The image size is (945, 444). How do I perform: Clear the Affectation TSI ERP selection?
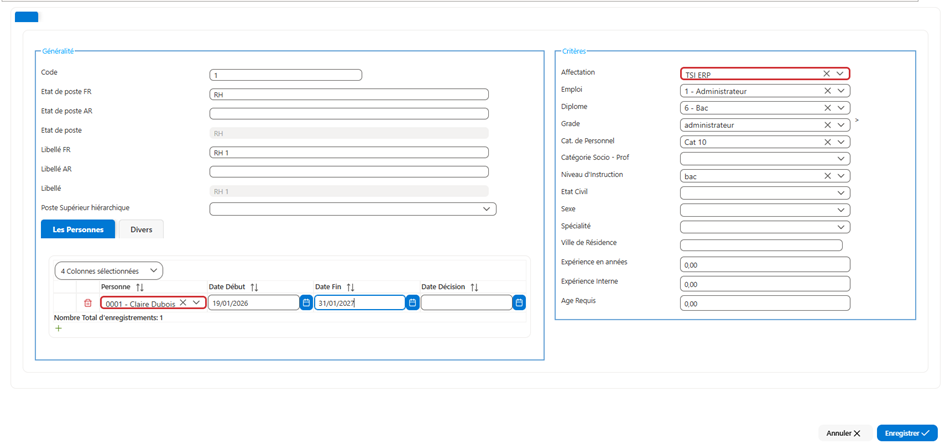point(827,73)
